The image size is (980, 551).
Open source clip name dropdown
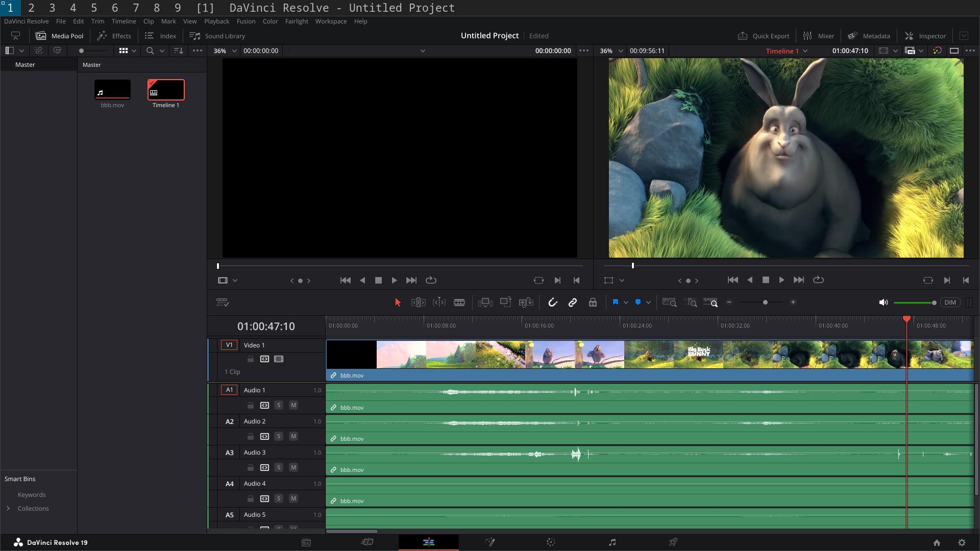[423, 51]
